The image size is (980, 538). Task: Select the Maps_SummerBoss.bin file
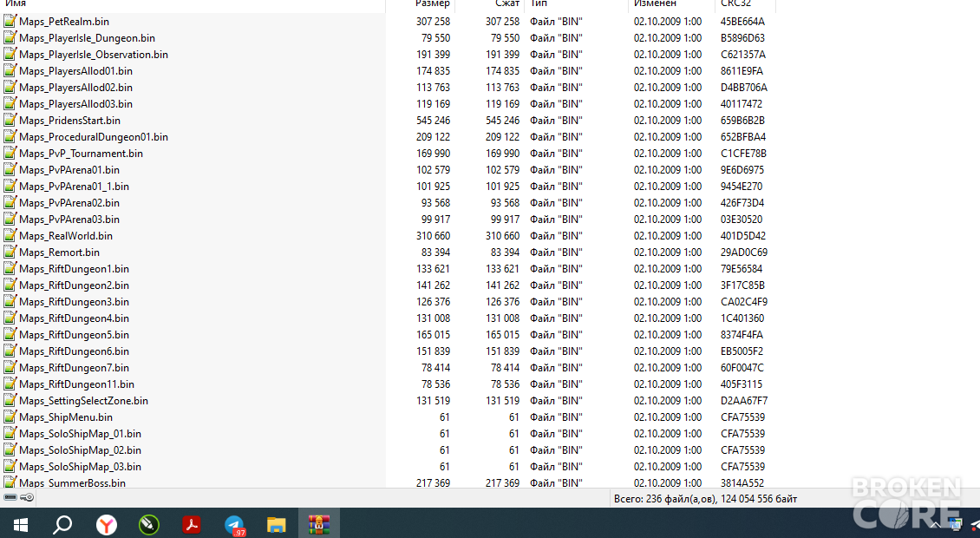tap(73, 483)
